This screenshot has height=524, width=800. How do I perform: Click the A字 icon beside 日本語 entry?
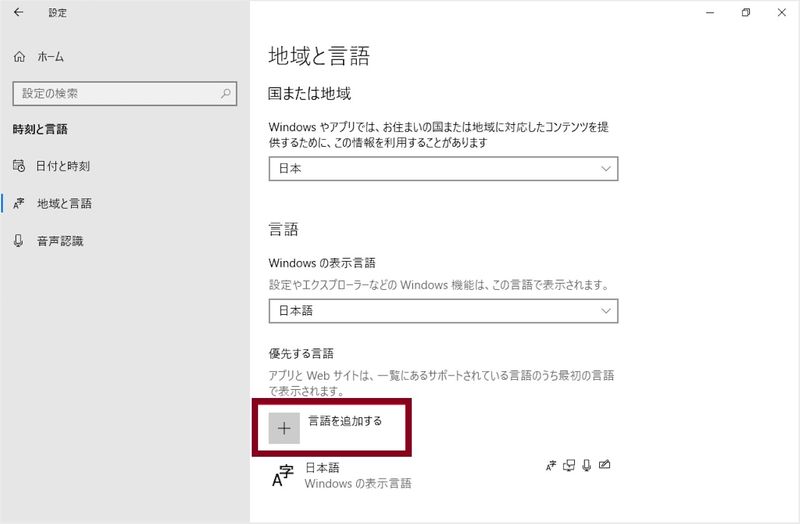point(284,476)
